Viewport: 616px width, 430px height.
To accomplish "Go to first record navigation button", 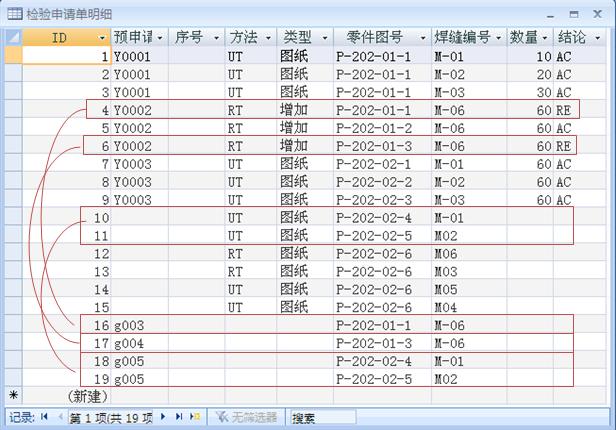I will tap(45, 417).
